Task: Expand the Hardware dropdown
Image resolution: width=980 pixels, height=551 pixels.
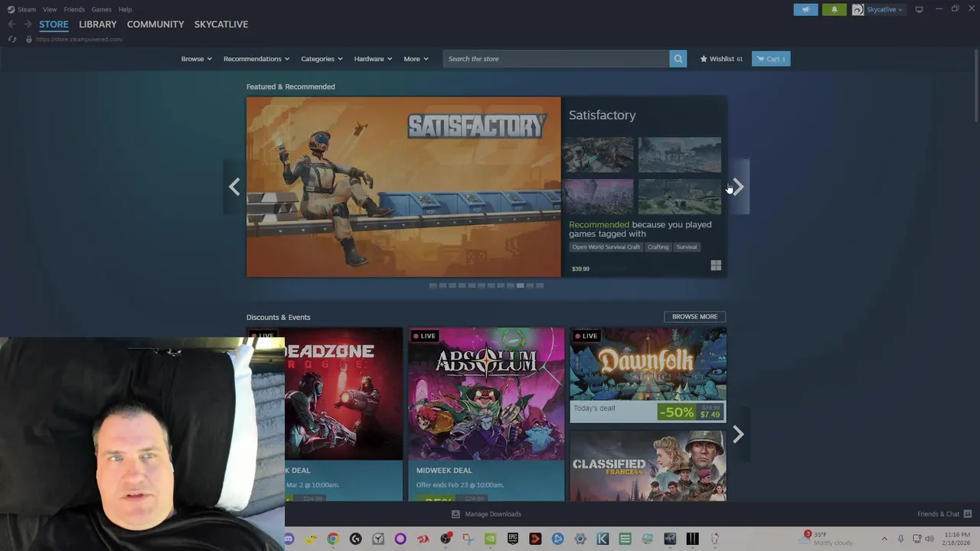Action: click(x=373, y=59)
